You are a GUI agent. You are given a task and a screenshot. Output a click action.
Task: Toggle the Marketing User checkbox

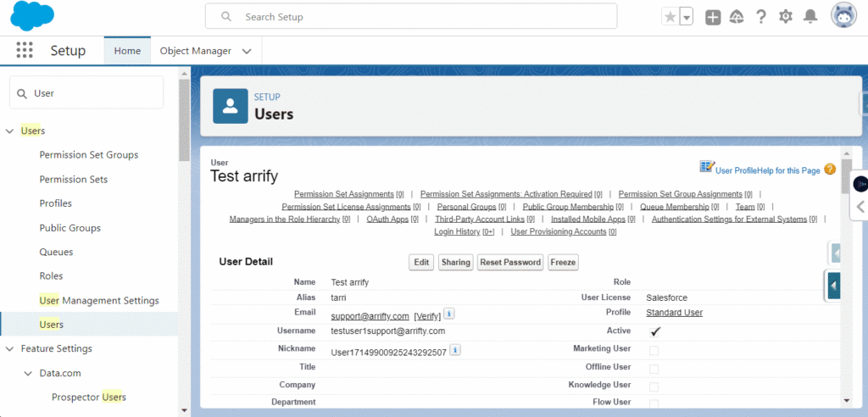[x=654, y=349]
